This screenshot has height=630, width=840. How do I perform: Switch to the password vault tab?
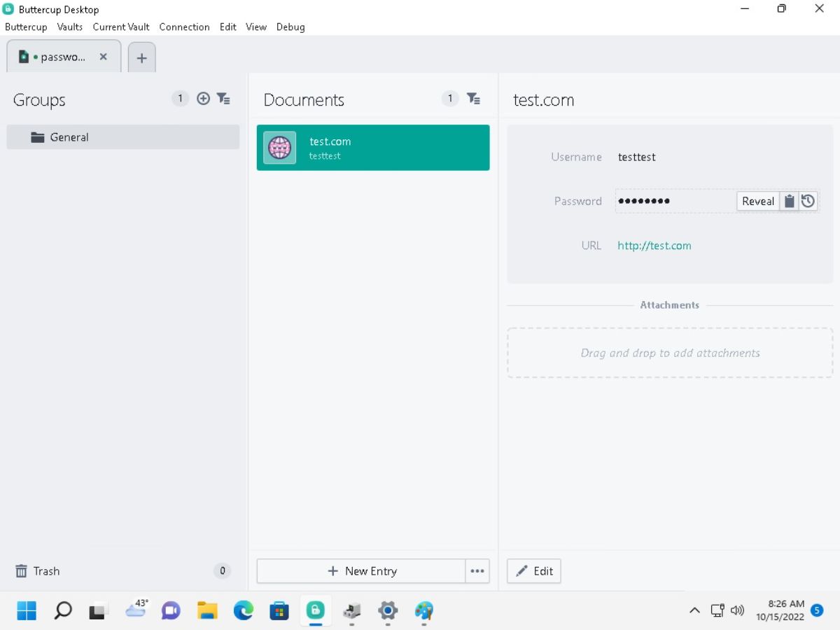point(64,57)
